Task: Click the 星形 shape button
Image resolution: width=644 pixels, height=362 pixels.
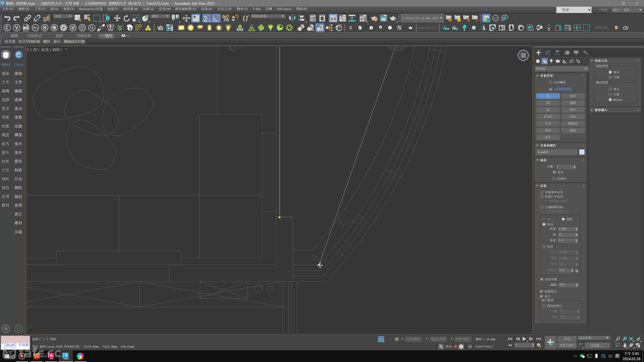Action: [x=573, y=117]
